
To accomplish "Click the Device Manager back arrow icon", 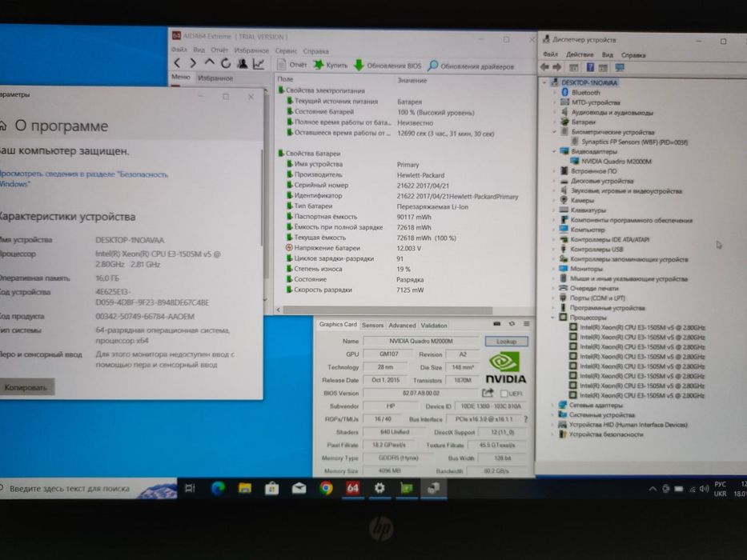I will click(x=545, y=68).
